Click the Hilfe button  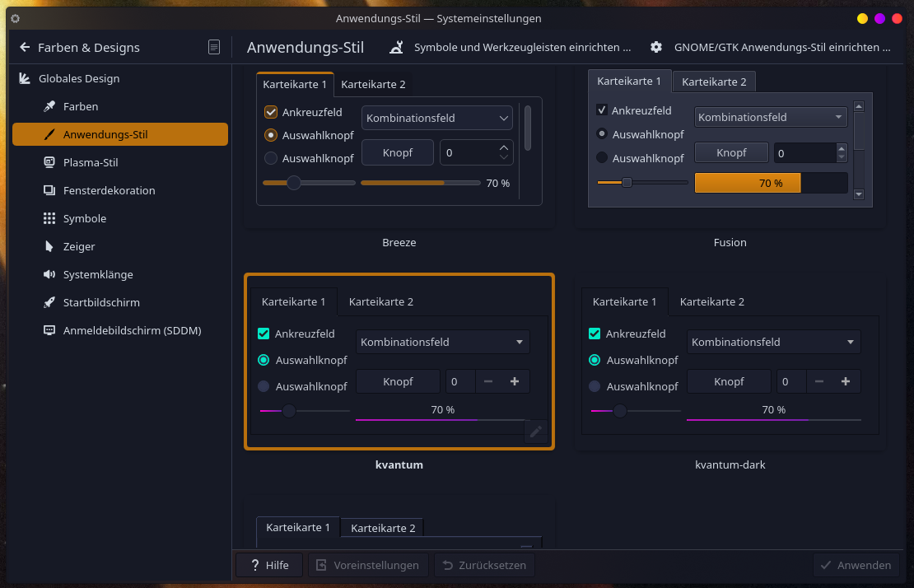[x=268, y=565]
